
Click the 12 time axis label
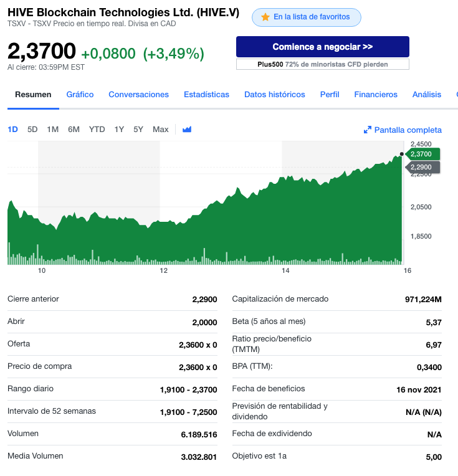(164, 270)
